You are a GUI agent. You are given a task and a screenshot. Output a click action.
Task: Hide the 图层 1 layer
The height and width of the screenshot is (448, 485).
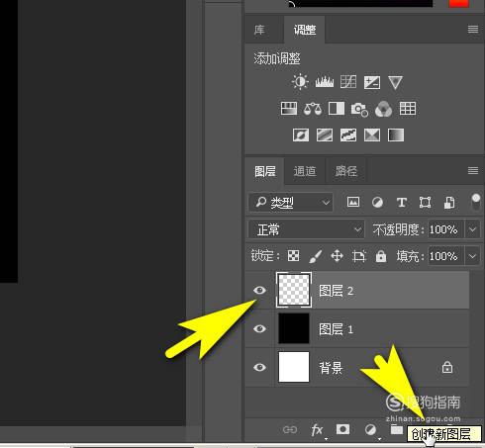(259, 328)
